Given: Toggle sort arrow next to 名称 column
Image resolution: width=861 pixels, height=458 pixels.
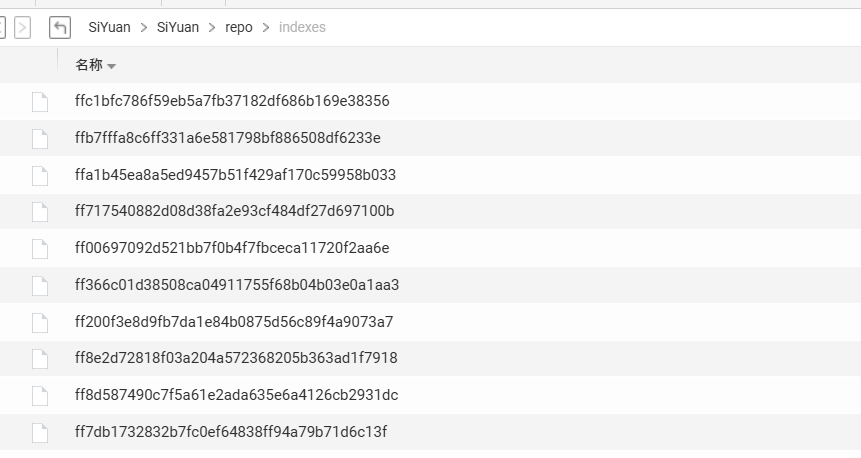Looking at the screenshot, I should (x=111, y=66).
